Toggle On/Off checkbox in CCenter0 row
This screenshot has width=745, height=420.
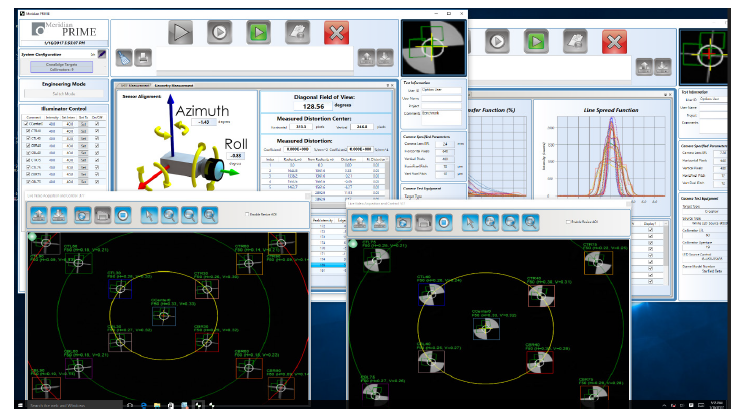point(97,124)
